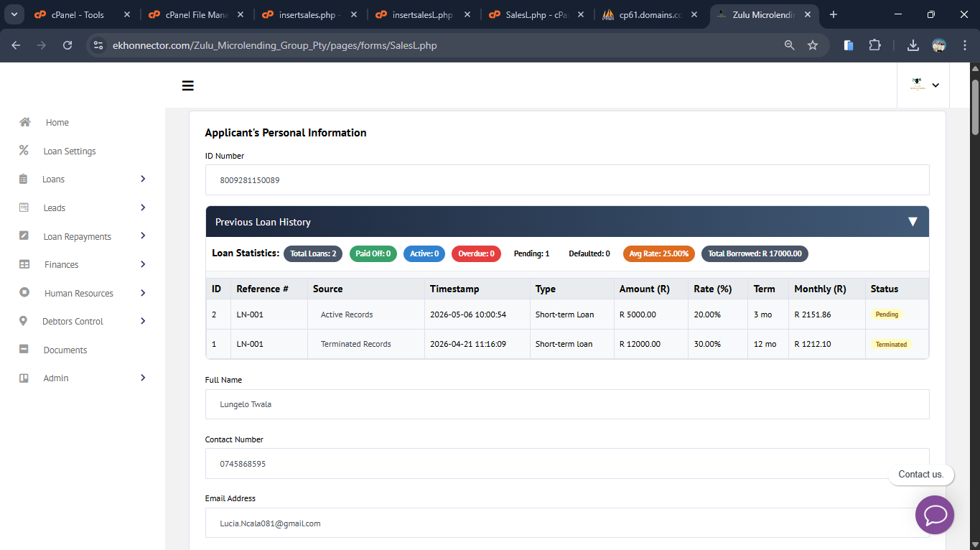The width and height of the screenshot is (980, 550).
Task: Switch to the SalesL.php - cPanel tab
Action: coord(536,14)
